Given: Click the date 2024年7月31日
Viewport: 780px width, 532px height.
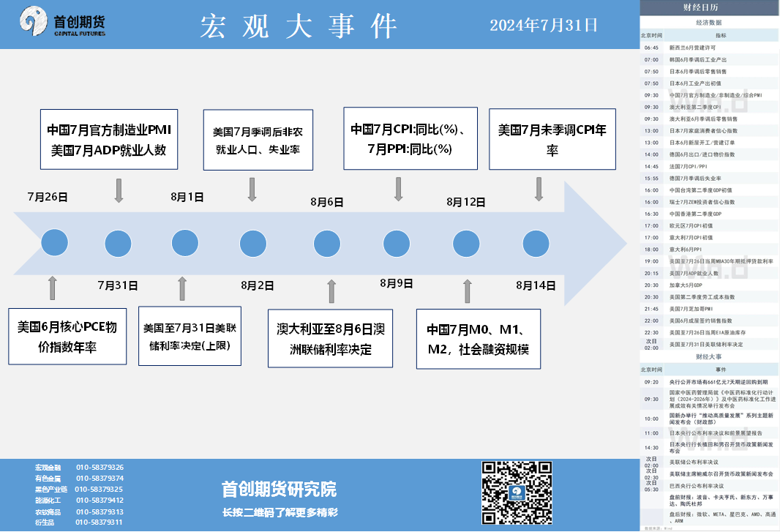Looking at the screenshot, I should pos(544,25).
